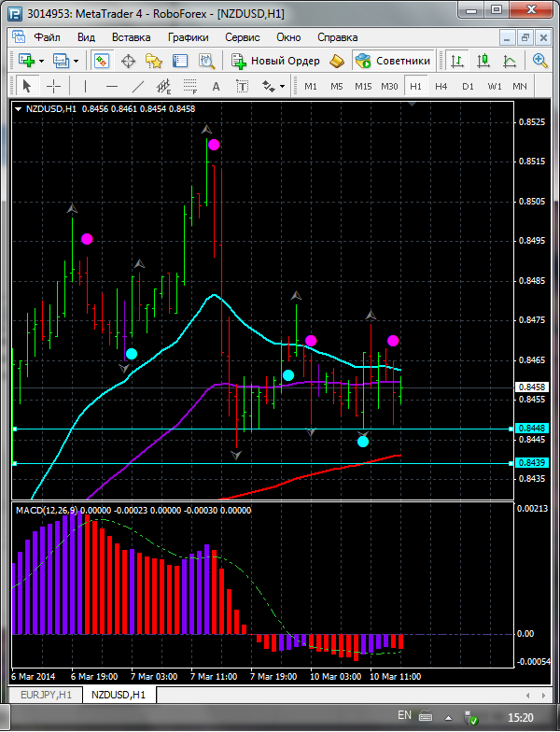Click the magenta dot near 0.8515 peak
This screenshot has width=560, height=732.
tap(214, 145)
